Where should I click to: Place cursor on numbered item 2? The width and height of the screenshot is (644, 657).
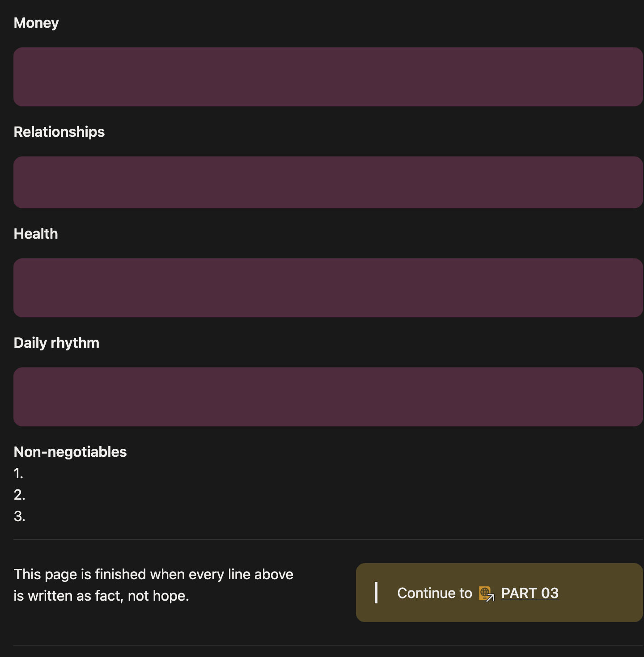[x=19, y=495]
